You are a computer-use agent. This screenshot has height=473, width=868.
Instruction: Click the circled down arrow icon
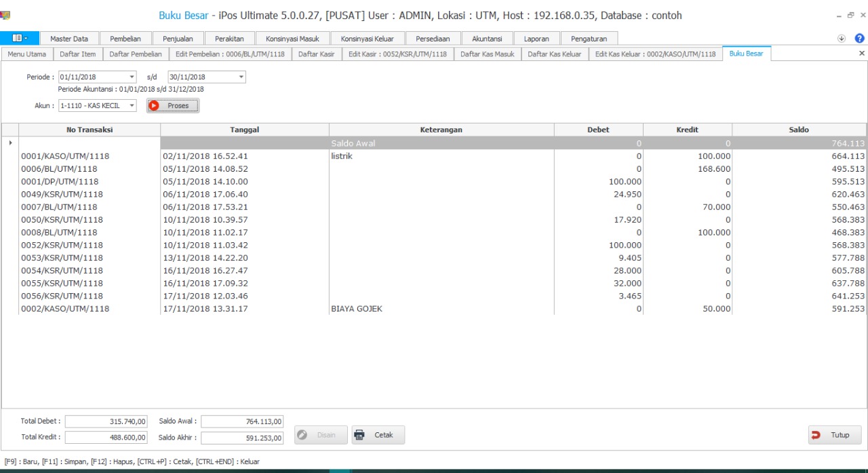point(842,39)
